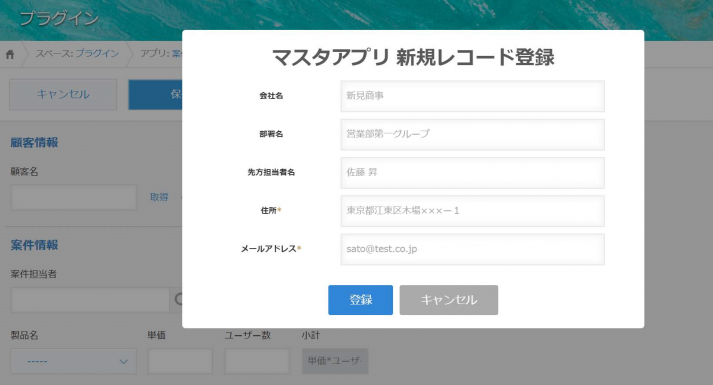Focus the 単価 input field
This screenshot has height=385, width=713.
180,361
